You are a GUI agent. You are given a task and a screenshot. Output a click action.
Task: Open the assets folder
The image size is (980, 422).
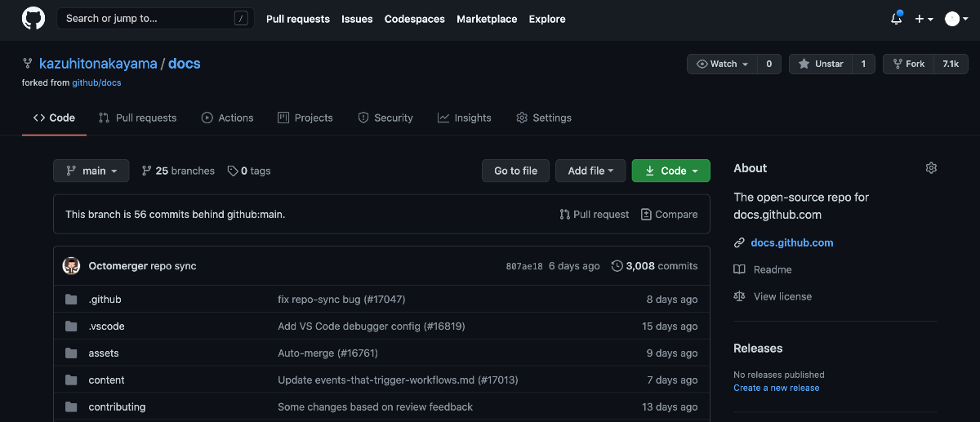(104, 353)
